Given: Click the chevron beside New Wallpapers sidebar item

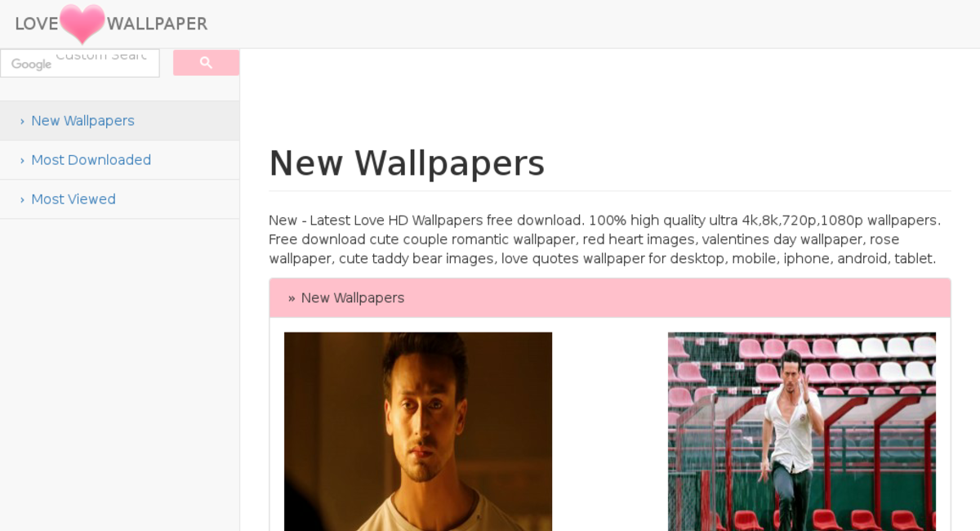Looking at the screenshot, I should click(x=22, y=121).
